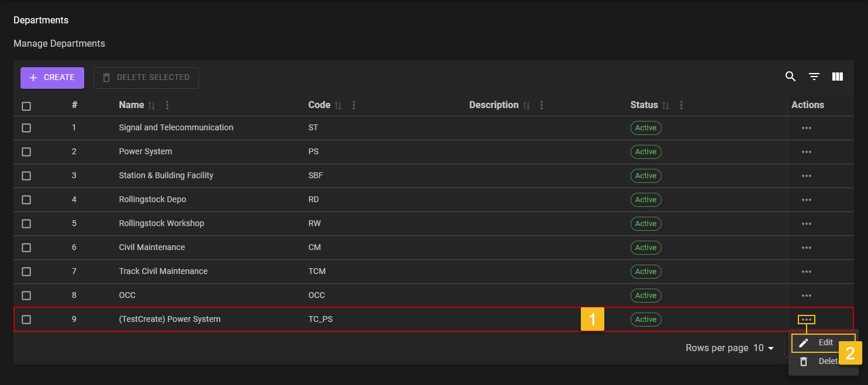Open the table search icon
Image resolution: width=868 pixels, height=385 pixels.
790,77
